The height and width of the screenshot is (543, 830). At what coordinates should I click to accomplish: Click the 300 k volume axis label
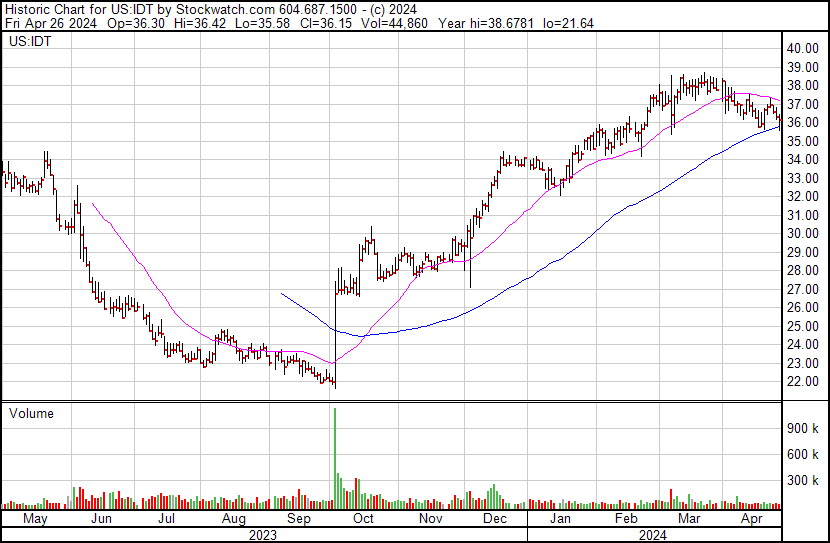click(803, 481)
